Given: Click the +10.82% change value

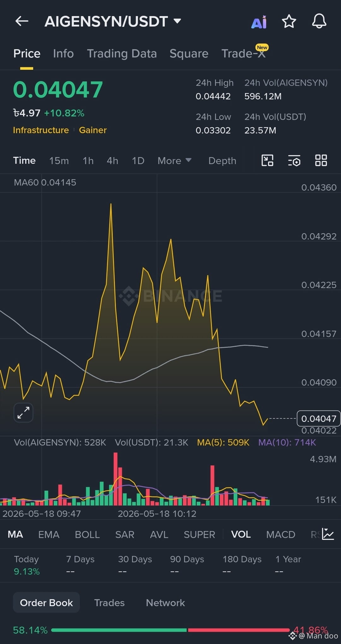Looking at the screenshot, I should click(64, 113).
